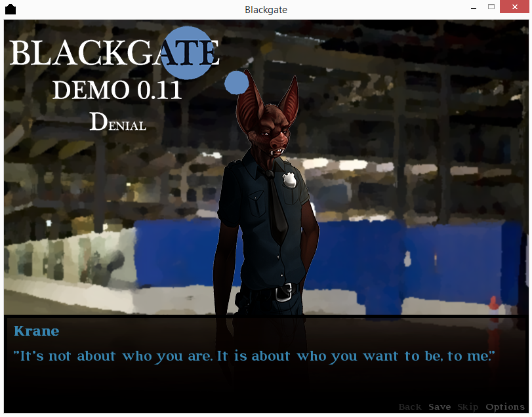Maximize the Blackgate window
Screen dimensions: 532x417
(x=491, y=7)
